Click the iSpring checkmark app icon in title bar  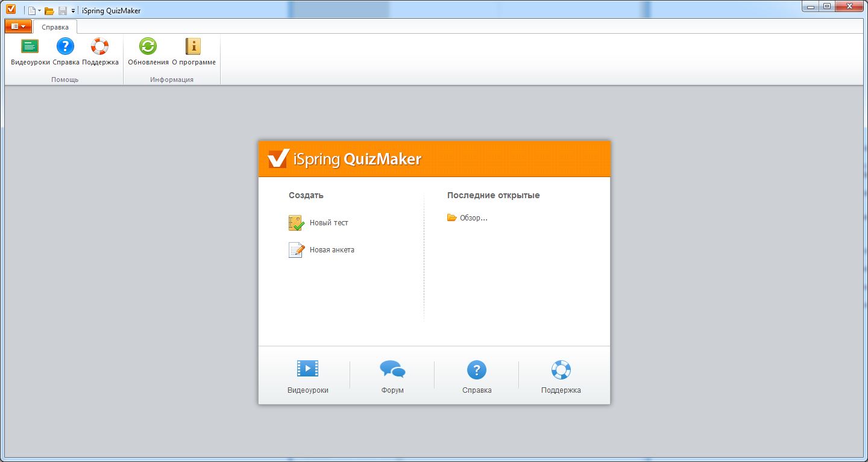(x=10, y=9)
